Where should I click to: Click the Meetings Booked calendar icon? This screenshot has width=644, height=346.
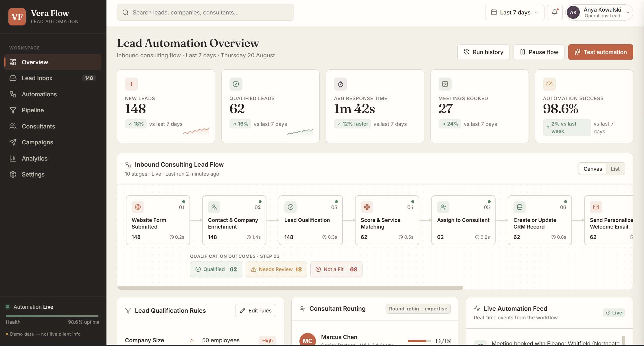[x=445, y=84]
